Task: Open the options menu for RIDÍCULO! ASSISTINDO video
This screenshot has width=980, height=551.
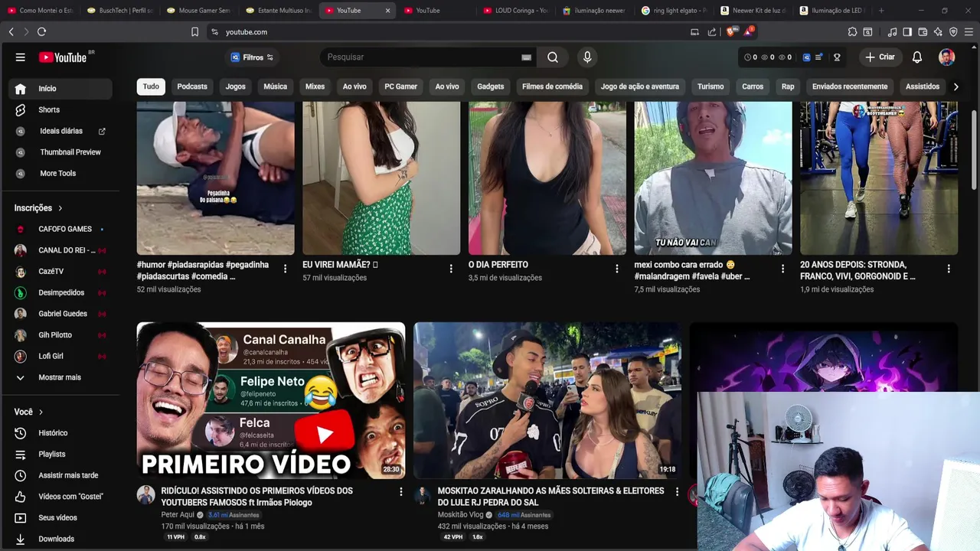Action: (400, 491)
